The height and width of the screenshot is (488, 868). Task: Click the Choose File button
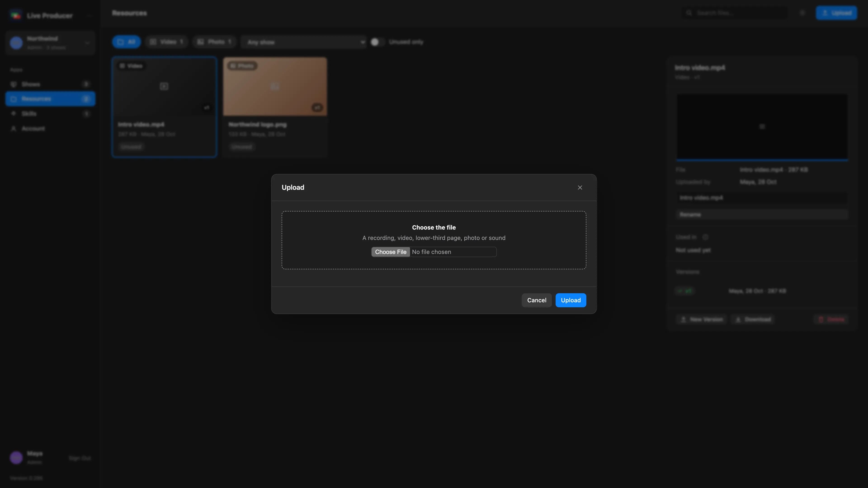click(391, 252)
